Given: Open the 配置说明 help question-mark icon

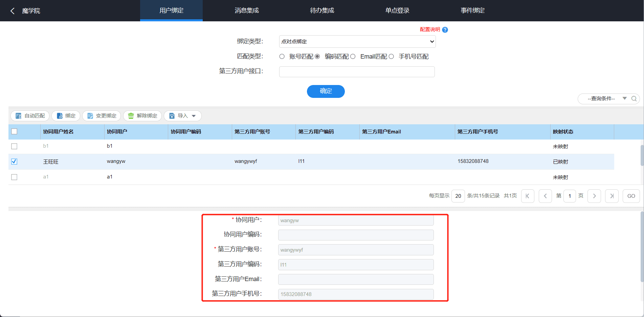Looking at the screenshot, I should 445,30.
